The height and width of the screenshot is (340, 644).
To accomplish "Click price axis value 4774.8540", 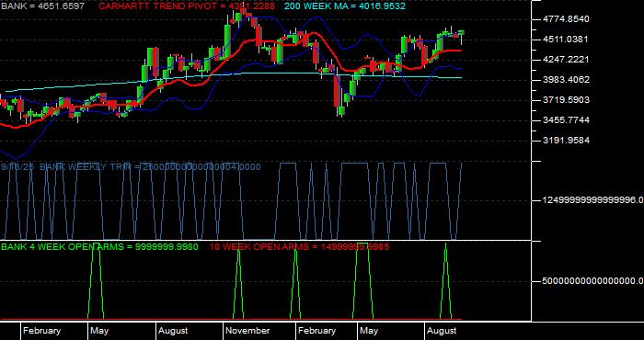I will click(566, 19).
